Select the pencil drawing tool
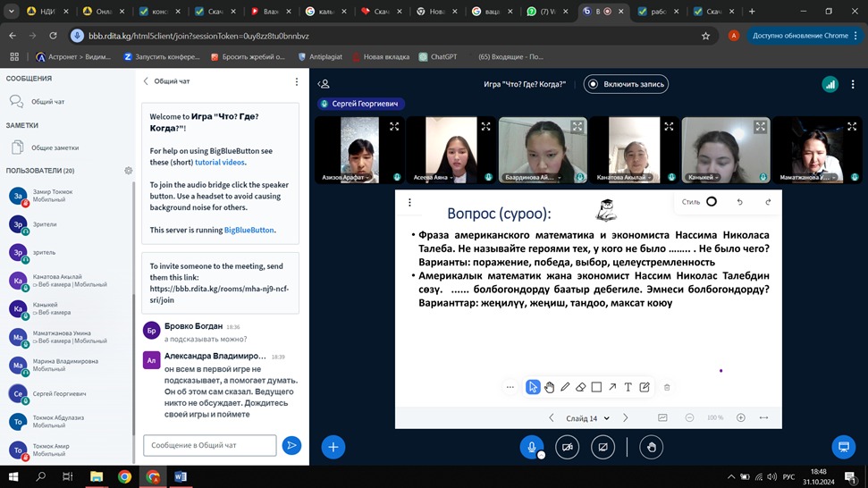Screen dimensions: 868x488 [x=565, y=387]
